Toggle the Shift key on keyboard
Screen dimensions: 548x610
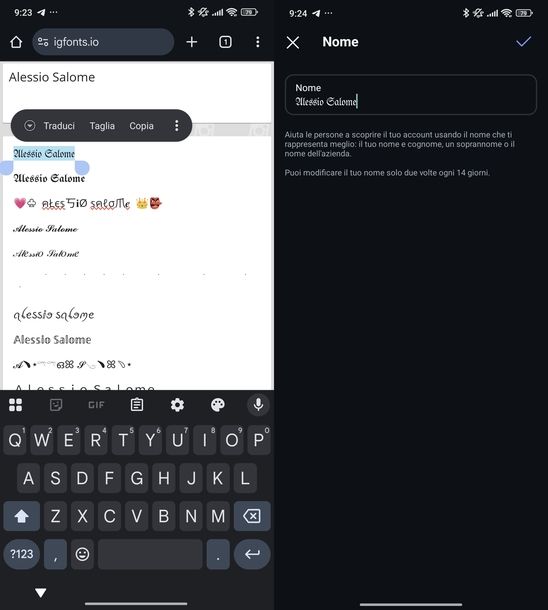22,516
